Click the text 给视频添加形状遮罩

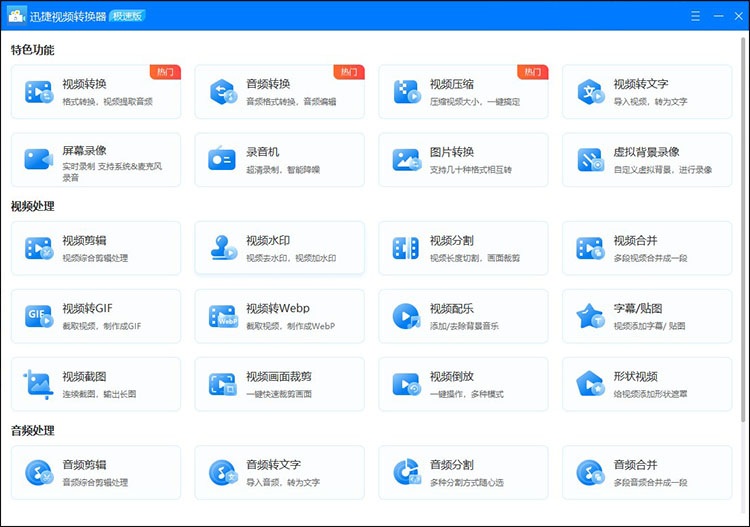651,394
